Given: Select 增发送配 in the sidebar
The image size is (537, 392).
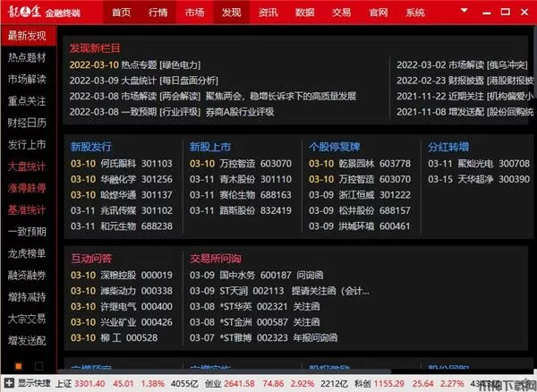Looking at the screenshot, I should 28,341.
